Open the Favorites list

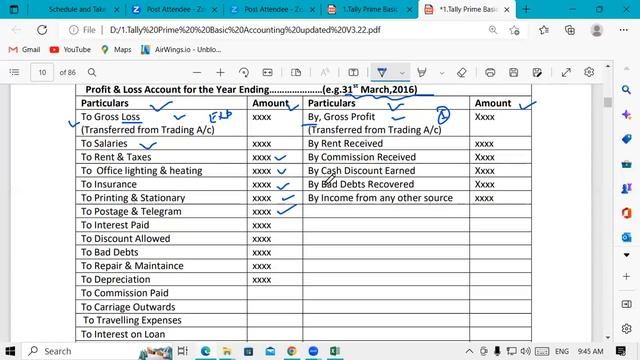tap(544, 30)
